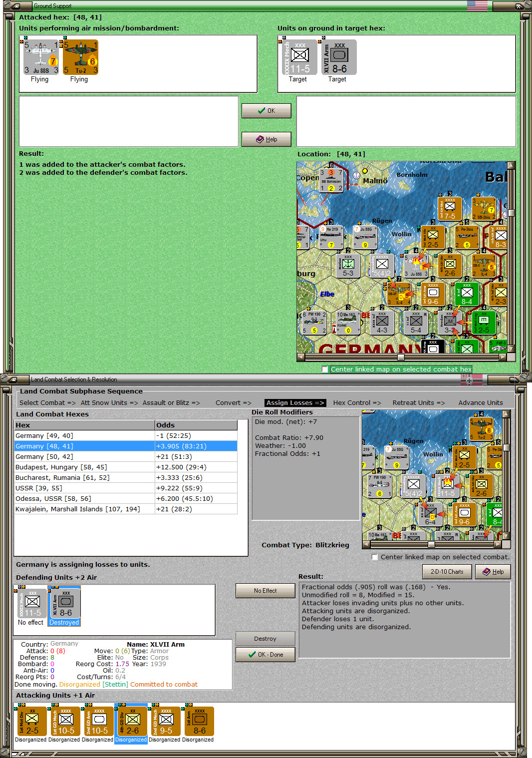Open Help in Ground Support window
Screen dimensions: 532x758
pos(266,139)
